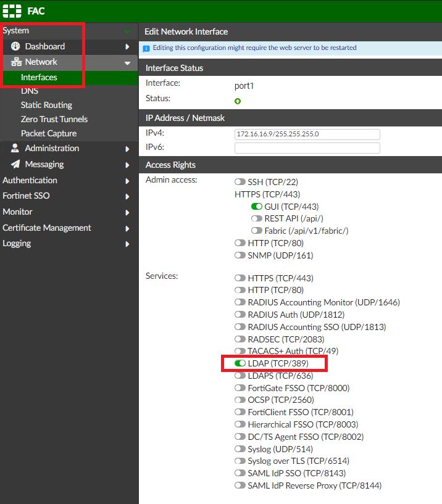Expand Certificate Management menu arrow
This screenshot has height=504, width=442.
click(127, 229)
